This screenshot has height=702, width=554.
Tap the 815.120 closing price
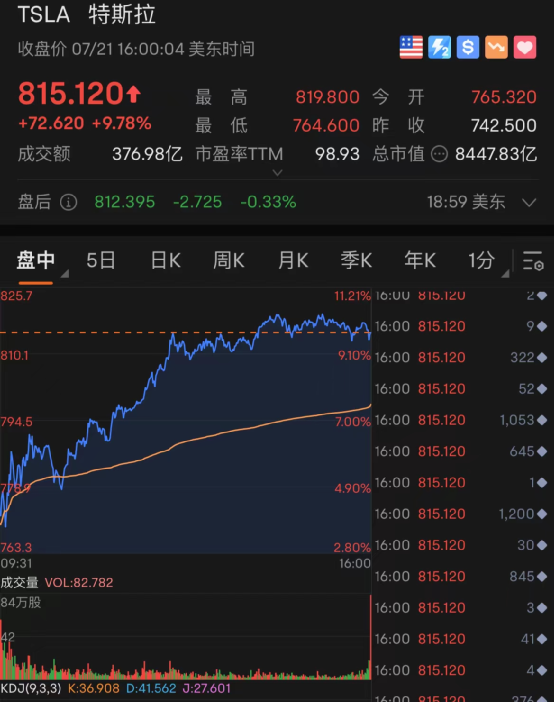(71, 94)
